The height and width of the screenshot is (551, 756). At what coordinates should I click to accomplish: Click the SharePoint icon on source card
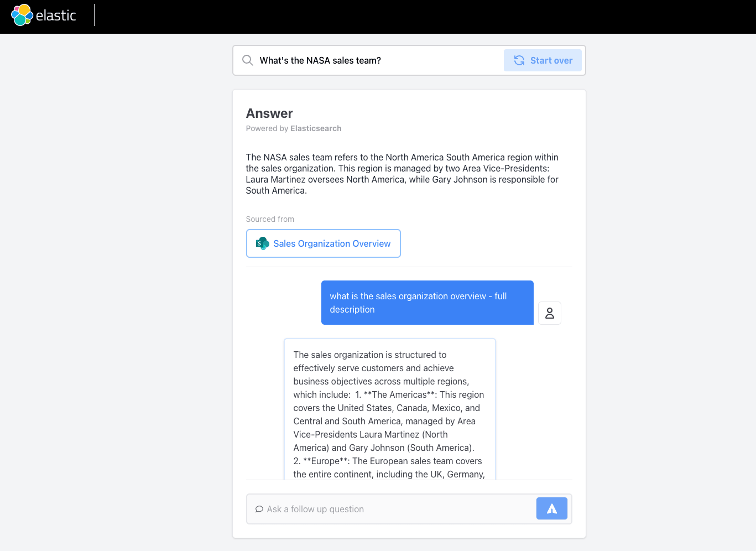tap(263, 243)
